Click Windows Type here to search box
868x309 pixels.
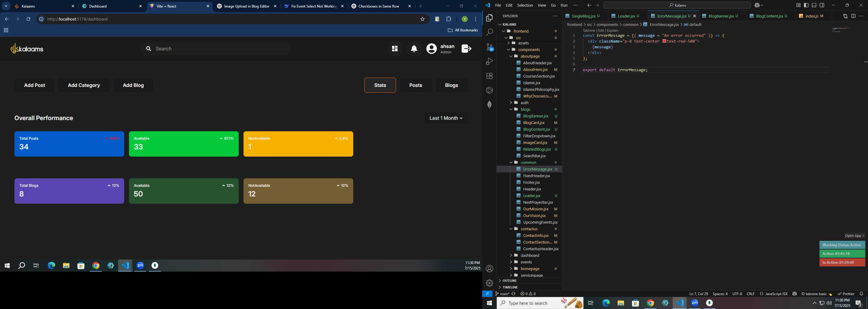click(540, 303)
